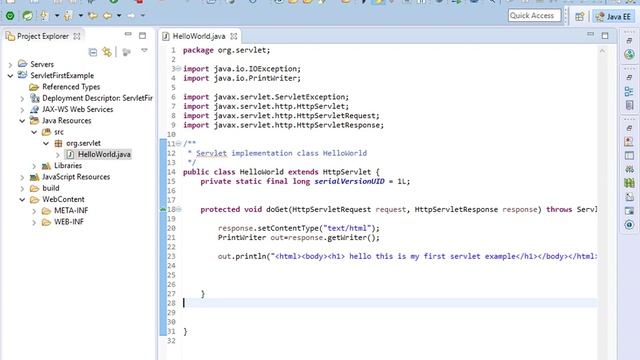Close the HelloWorld.java editor tab
The width and height of the screenshot is (640, 360).
[x=233, y=36]
